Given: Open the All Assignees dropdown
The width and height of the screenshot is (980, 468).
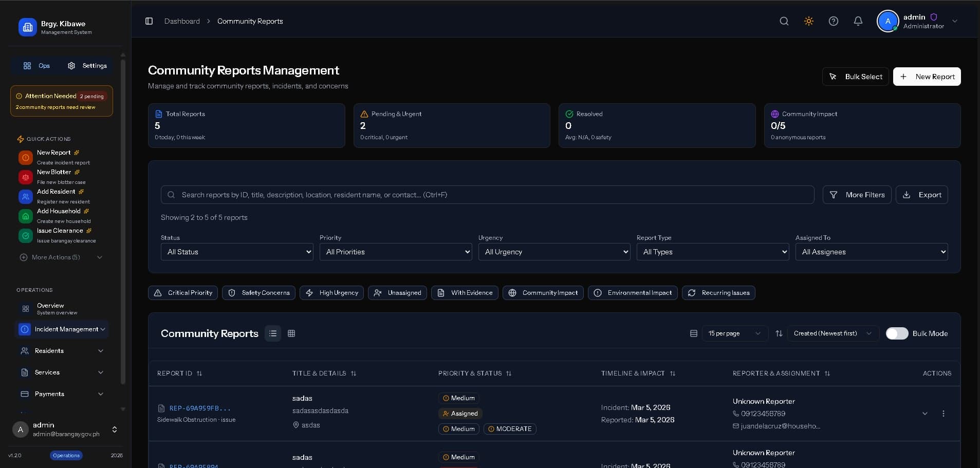Looking at the screenshot, I should 872,252.
